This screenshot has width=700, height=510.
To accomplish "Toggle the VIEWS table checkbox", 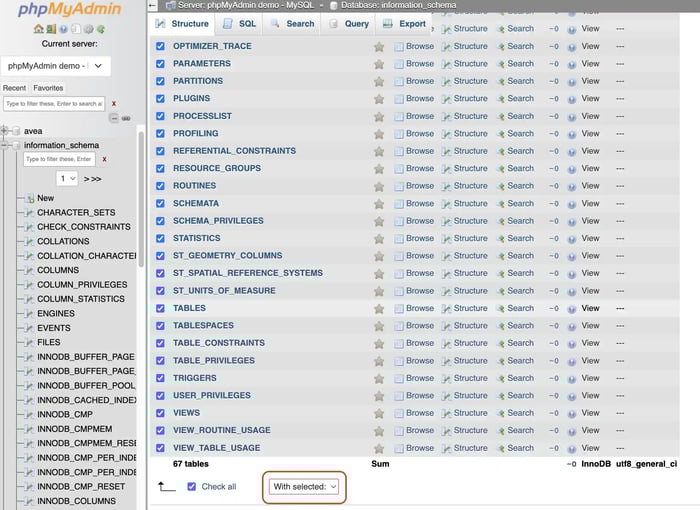I will click(x=160, y=413).
